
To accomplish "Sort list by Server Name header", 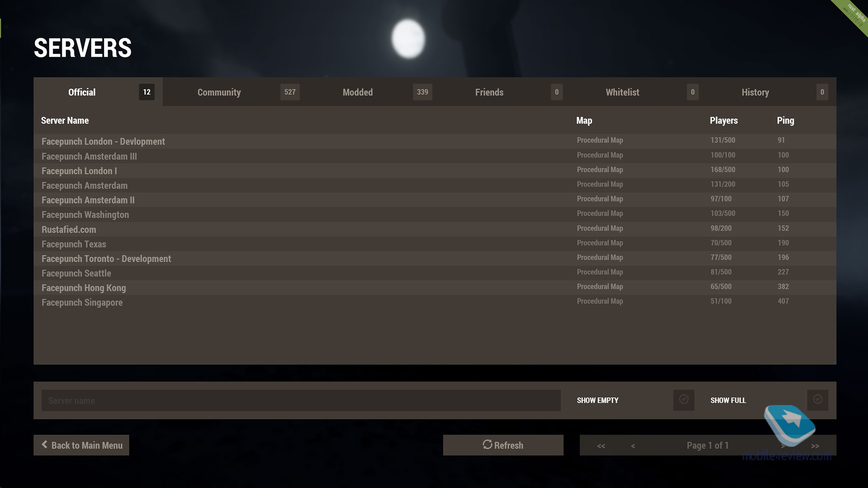I will 65,120.
